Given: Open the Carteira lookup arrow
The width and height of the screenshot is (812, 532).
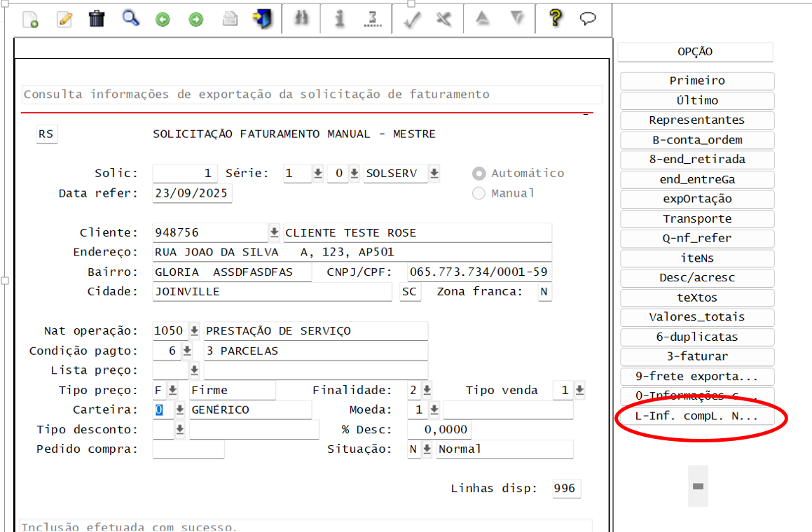Looking at the screenshot, I should pos(179,410).
